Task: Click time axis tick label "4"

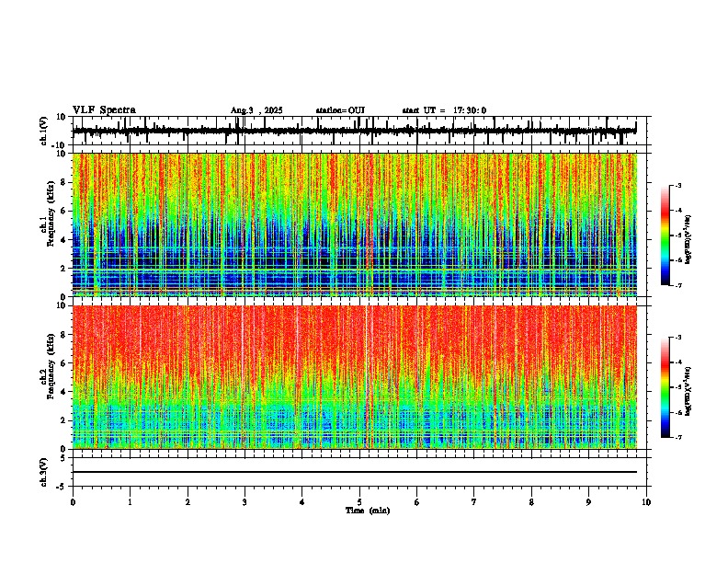Action: pyautogui.click(x=302, y=502)
